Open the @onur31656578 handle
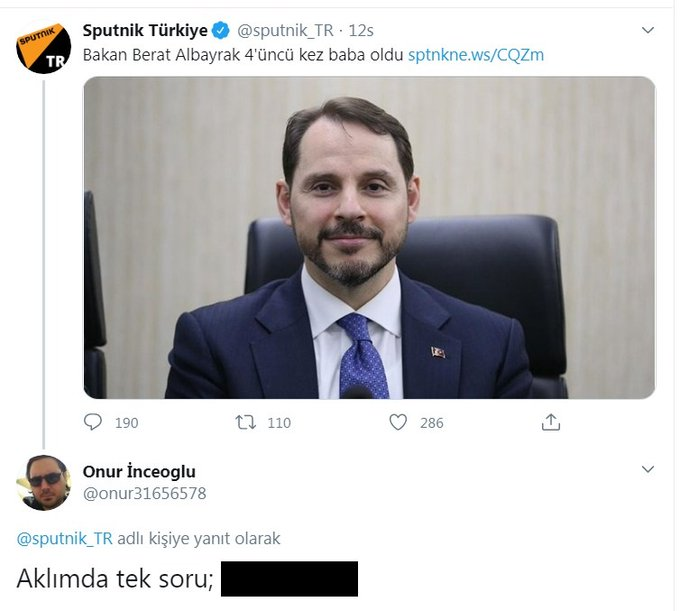Viewport: 680px width, 611px height. [144, 493]
